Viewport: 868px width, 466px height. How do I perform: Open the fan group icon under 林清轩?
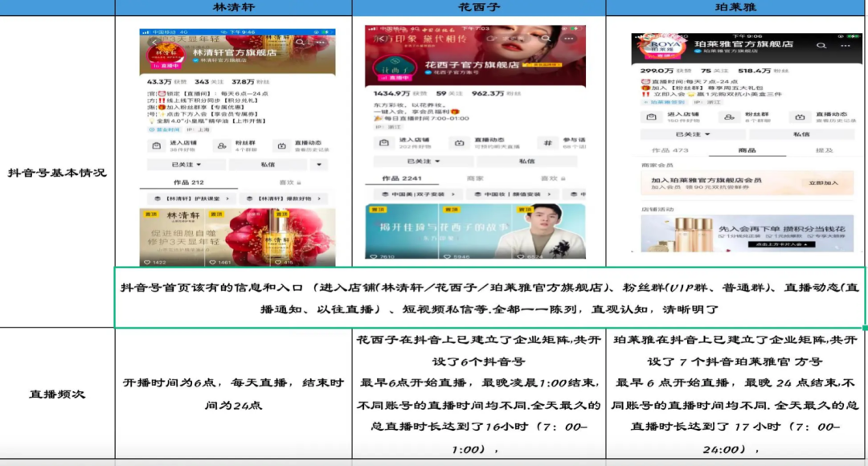222,146
